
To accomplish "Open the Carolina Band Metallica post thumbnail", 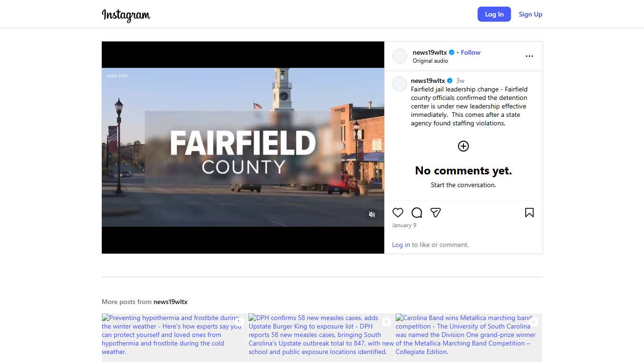I will tap(469, 337).
